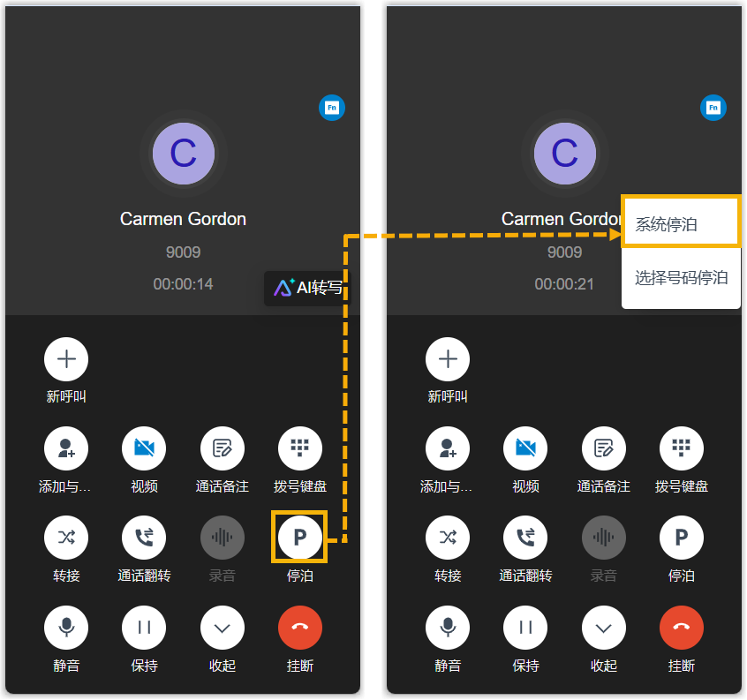Toggle 静音 mute microphone in left panel
The image size is (747, 700).
point(66,627)
